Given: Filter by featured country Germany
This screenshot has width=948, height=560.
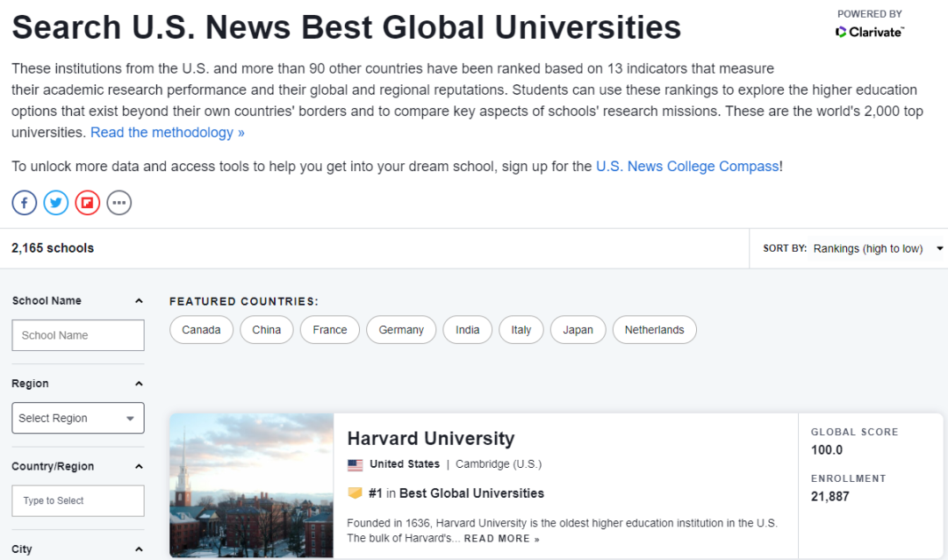Looking at the screenshot, I should pos(401,330).
